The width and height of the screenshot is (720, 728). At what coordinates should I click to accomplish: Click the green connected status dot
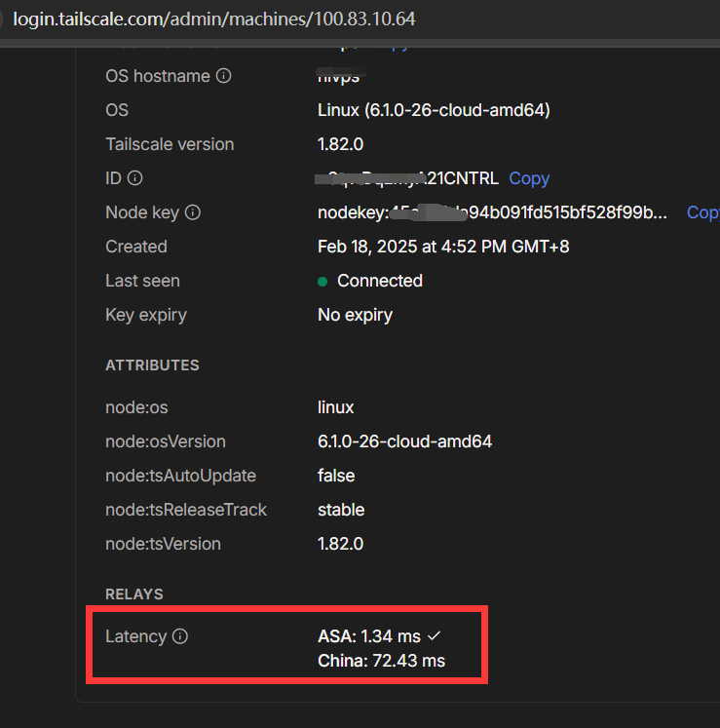322,282
